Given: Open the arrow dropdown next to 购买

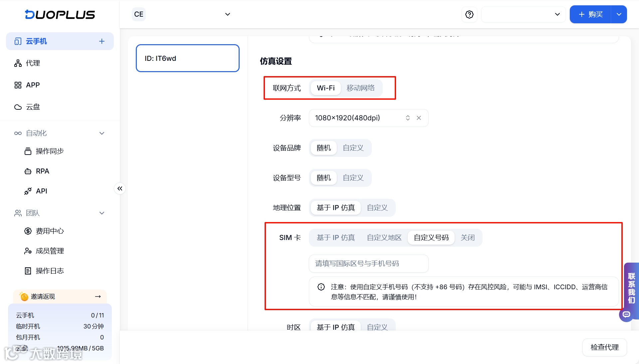Looking at the screenshot, I should tap(619, 14).
